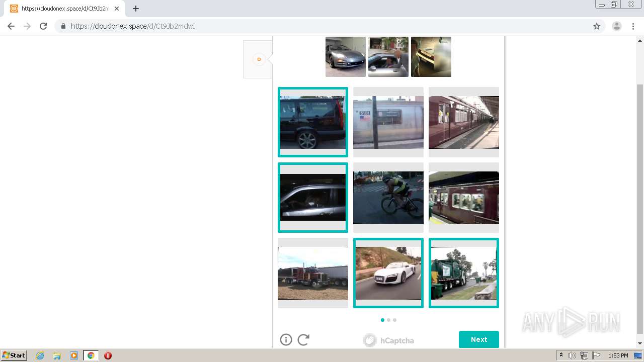Open the Windows Start menu
This screenshot has height=362, width=644.
14,355
